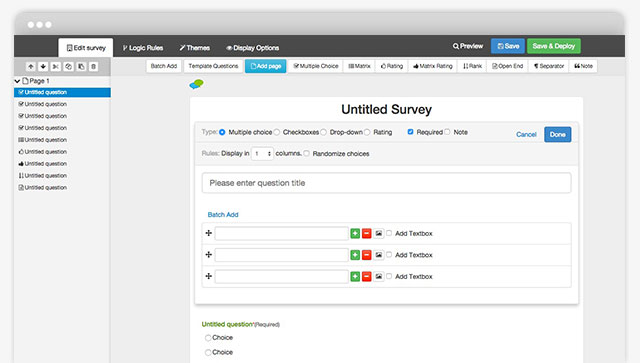Click the green Save & Deploy button
The height and width of the screenshot is (363, 640).
coord(554,46)
